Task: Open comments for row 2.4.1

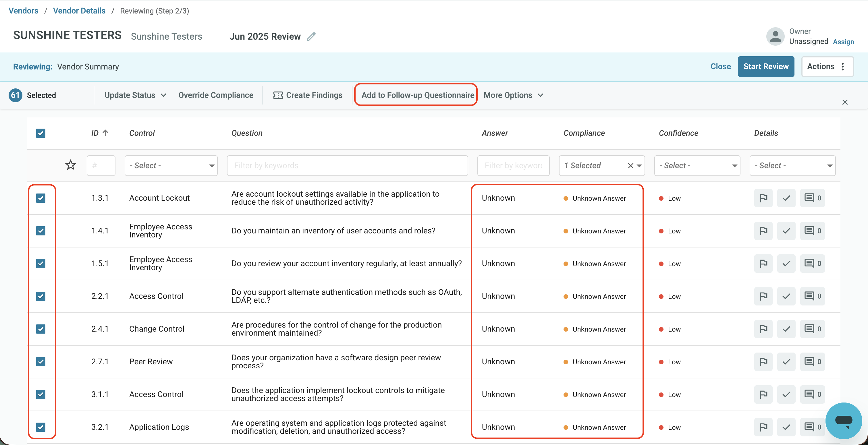Action: click(x=812, y=329)
